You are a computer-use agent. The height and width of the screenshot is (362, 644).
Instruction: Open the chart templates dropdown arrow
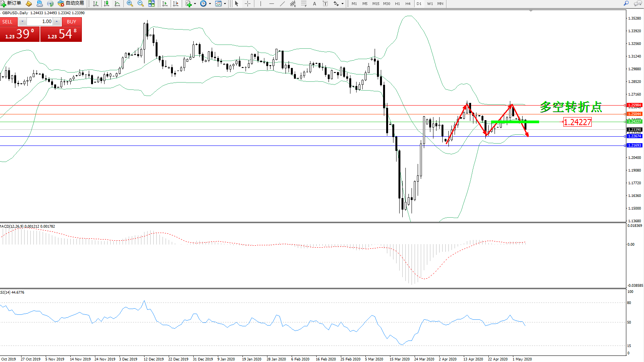[x=225, y=4]
